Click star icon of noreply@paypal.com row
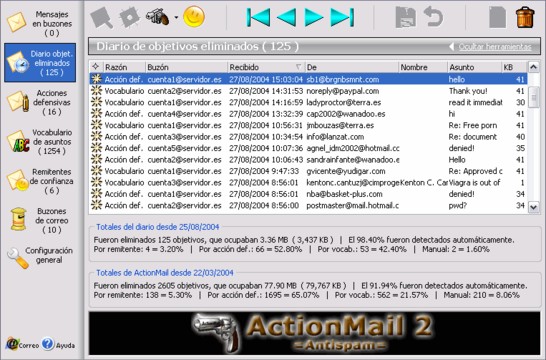The height and width of the screenshot is (360, 546). (x=96, y=91)
